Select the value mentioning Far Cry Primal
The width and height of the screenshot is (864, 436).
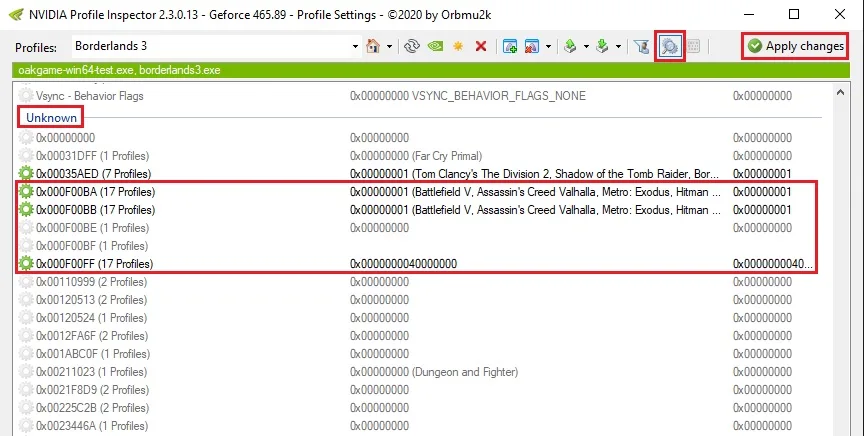[416, 155]
